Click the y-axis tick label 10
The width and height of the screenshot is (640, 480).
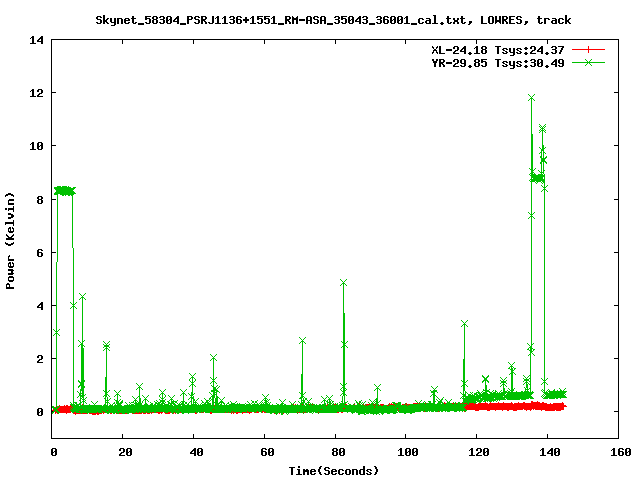tap(36, 146)
